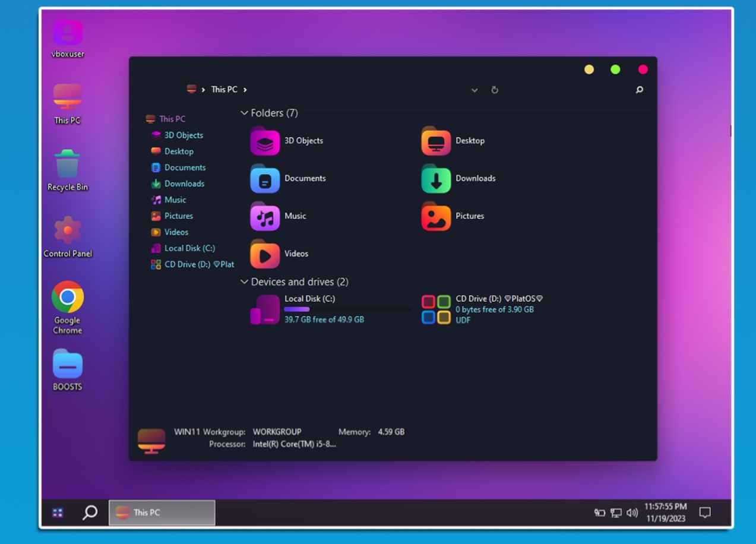The height and width of the screenshot is (544, 756).
Task: Collapse the Devices and drives section
Action: coord(244,282)
